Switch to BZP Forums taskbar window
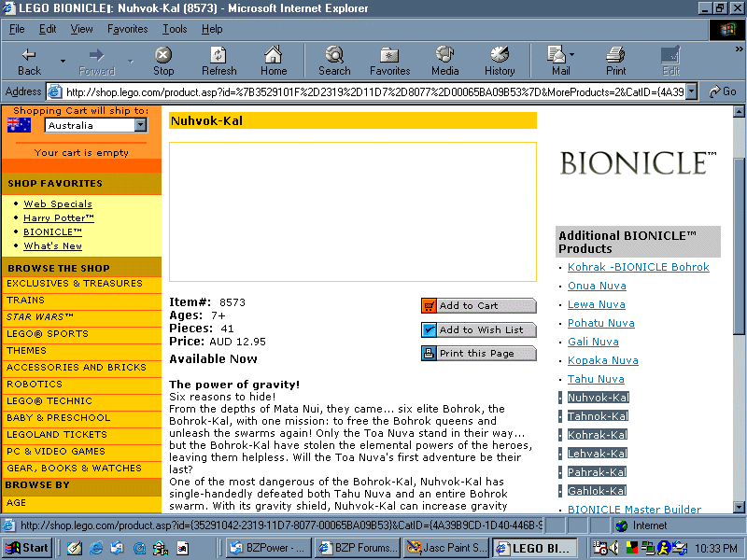The image size is (747, 560). (358, 548)
